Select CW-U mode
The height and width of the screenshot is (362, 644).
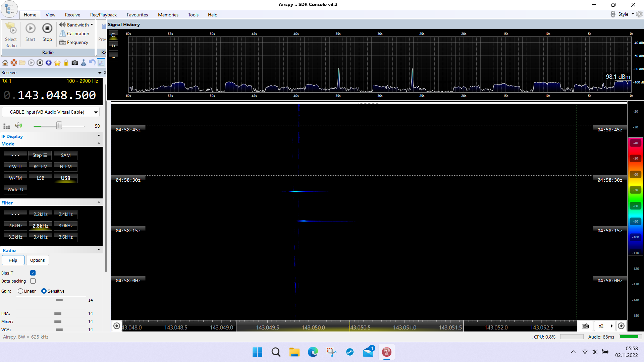tap(15, 167)
